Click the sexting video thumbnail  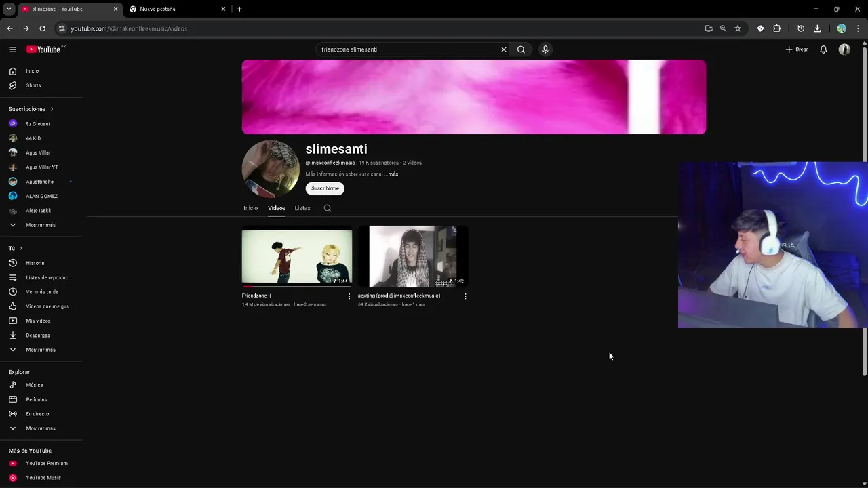click(413, 256)
